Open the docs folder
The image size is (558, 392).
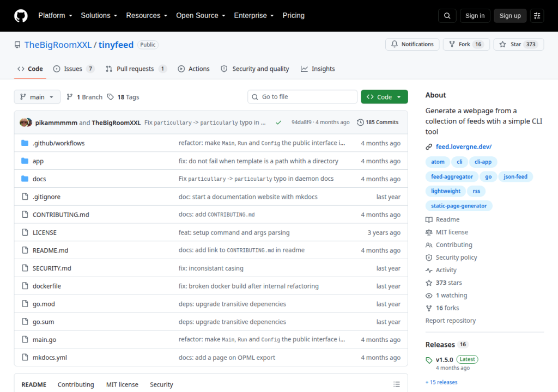[39, 179]
